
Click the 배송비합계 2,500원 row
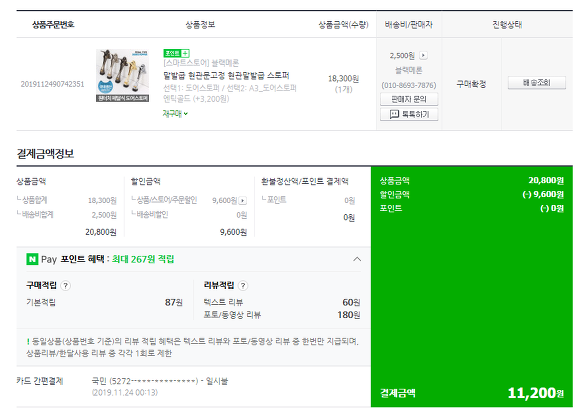67,215
